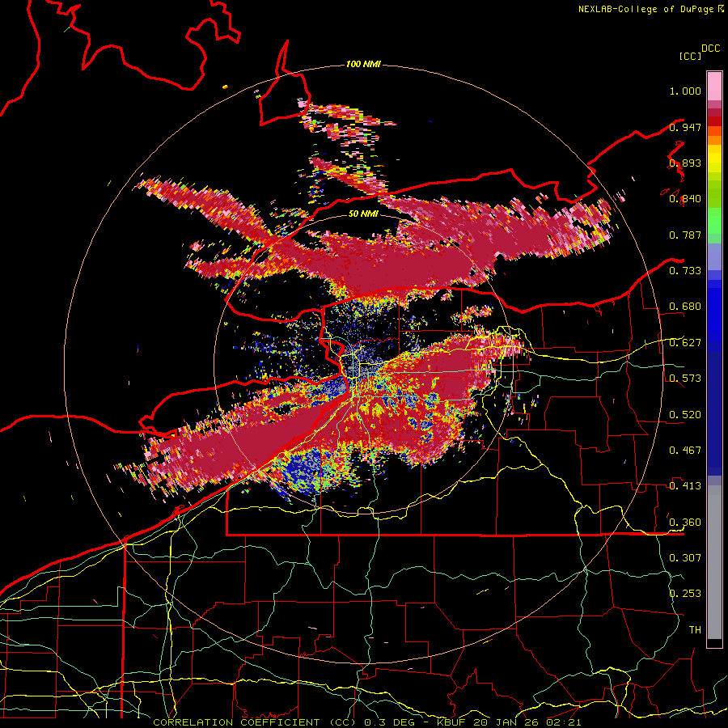This screenshot has height=728, width=728.
Task: Click the 0.787 color scale value
Action: click(x=685, y=235)
